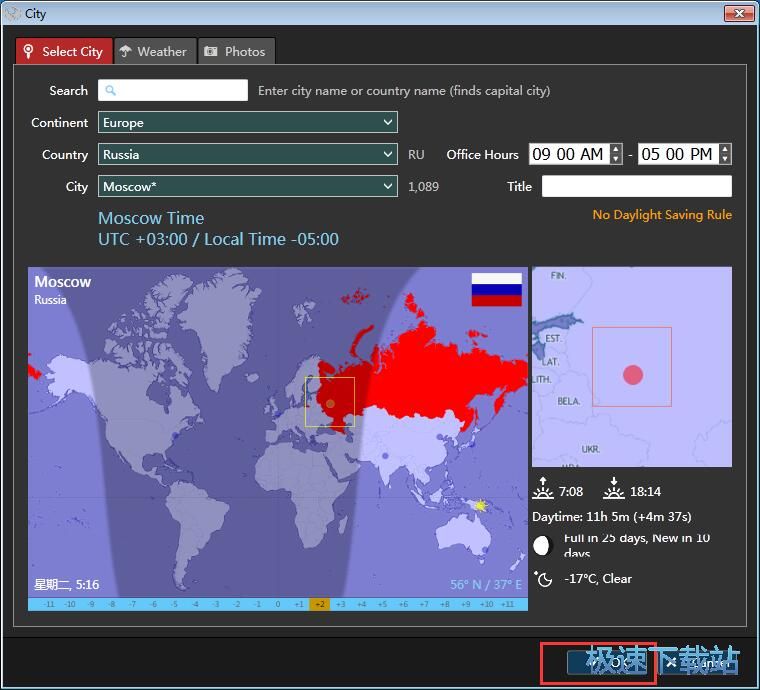Viewport: 760px width, 690px height.
Task: Click the Title text field
Action: click(636, 186)
